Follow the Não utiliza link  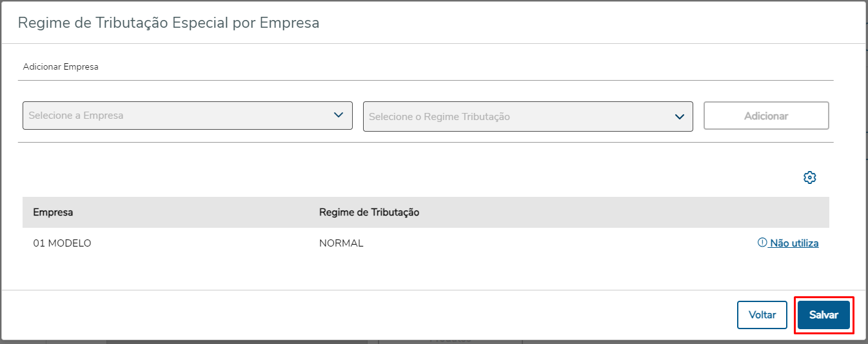794,243
